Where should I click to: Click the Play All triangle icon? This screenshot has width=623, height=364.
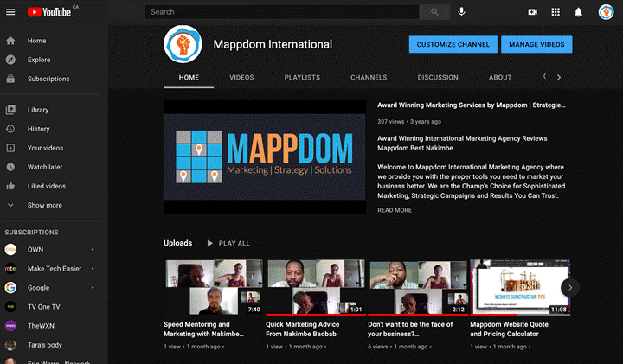coord(209,243)
